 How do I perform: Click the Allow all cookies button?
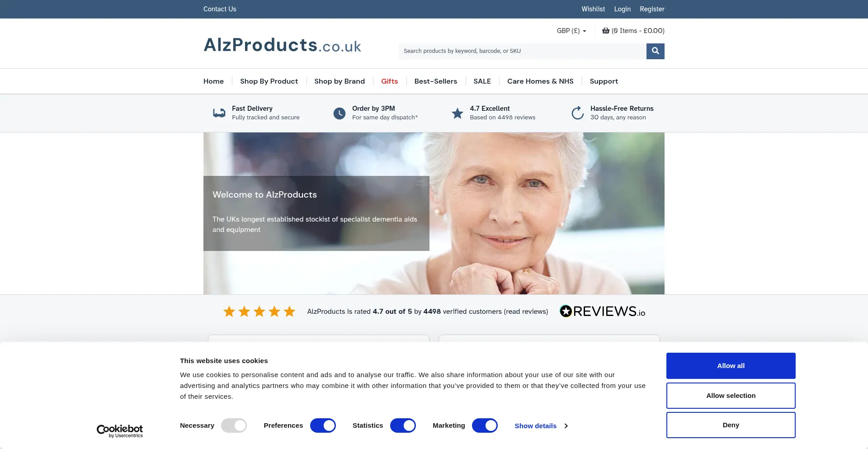[x=731, y=366]
